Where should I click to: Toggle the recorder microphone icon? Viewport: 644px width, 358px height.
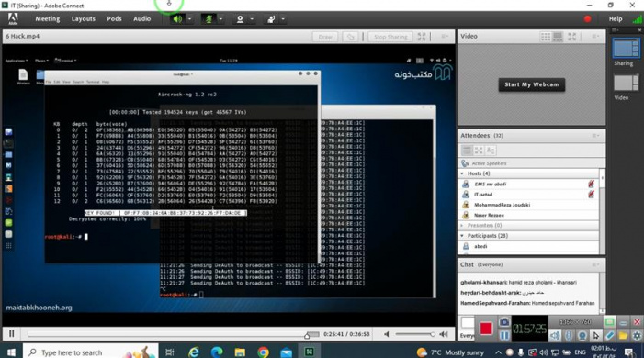[569, 335]
